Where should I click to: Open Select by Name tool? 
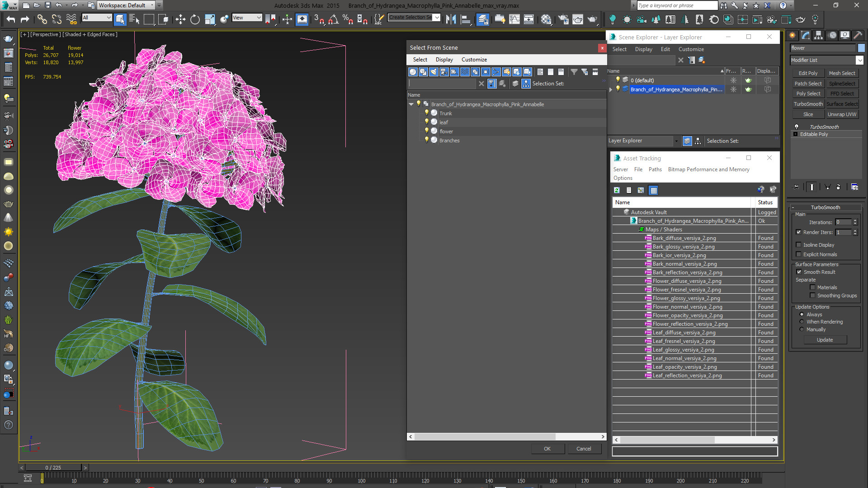point(134,19)
